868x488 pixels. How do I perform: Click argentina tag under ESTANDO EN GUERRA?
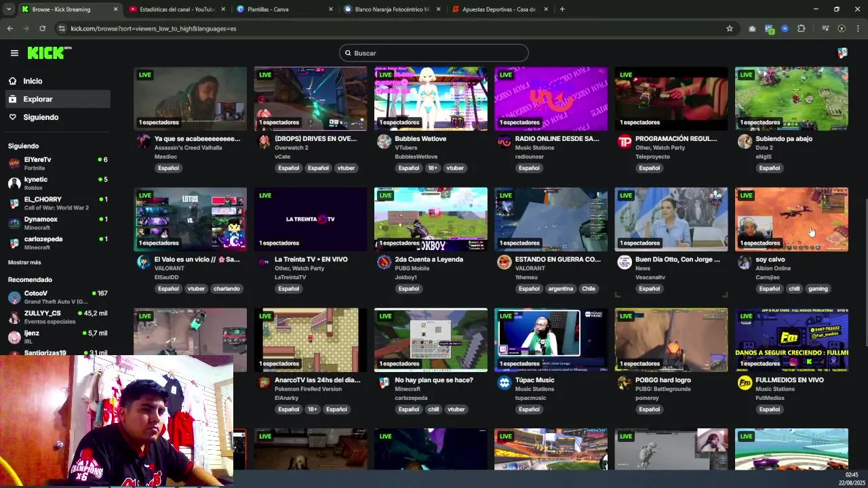coord(561,289)
